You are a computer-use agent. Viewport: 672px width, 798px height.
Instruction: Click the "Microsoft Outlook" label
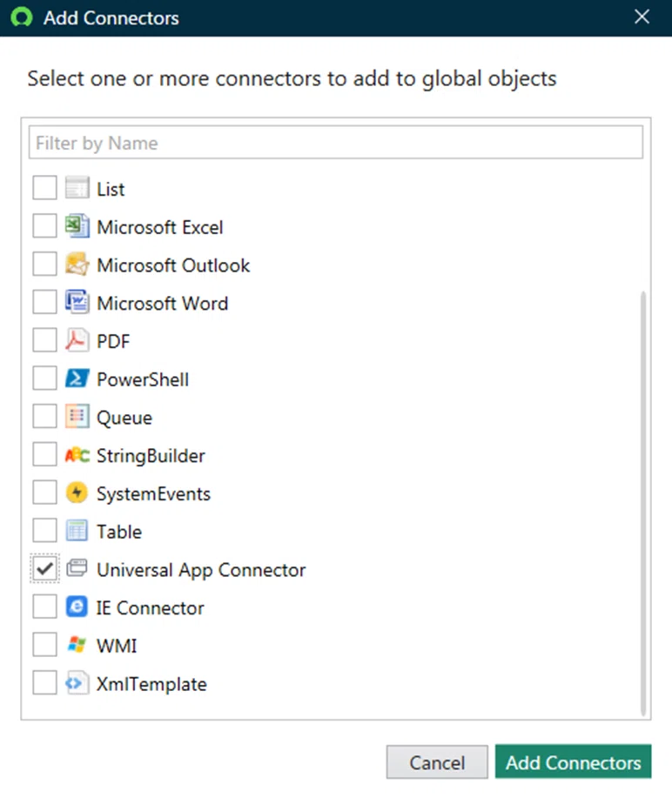pyautogui.click(x=173, y=265)
